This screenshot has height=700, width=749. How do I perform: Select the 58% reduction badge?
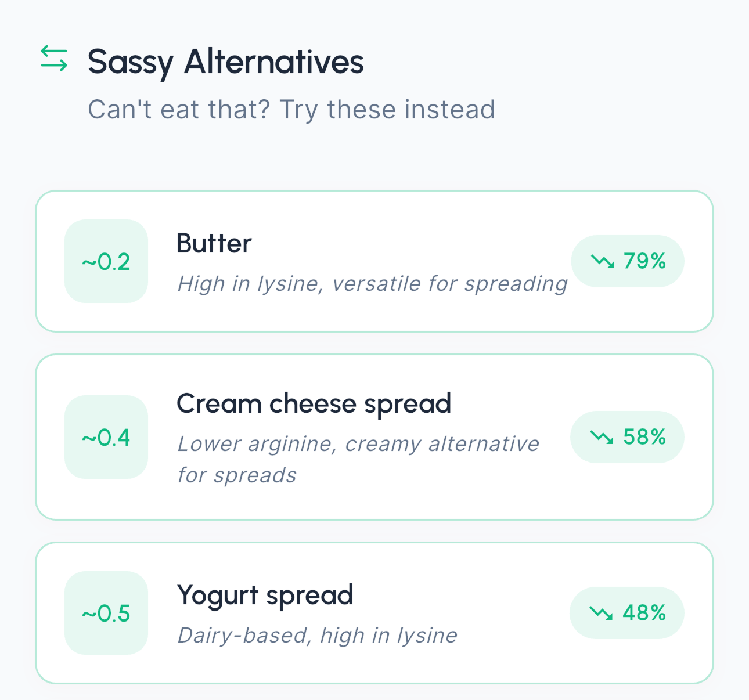[x=628, y=437]
